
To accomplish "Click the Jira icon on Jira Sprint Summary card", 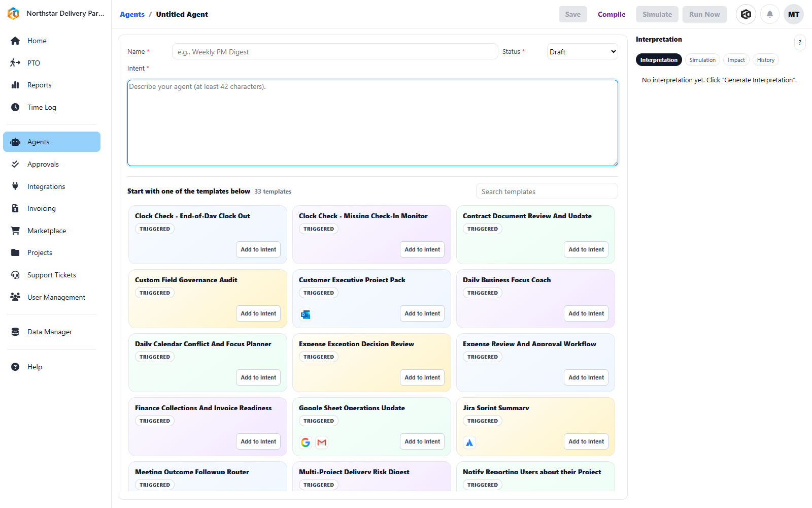I will tap(469, 442).
